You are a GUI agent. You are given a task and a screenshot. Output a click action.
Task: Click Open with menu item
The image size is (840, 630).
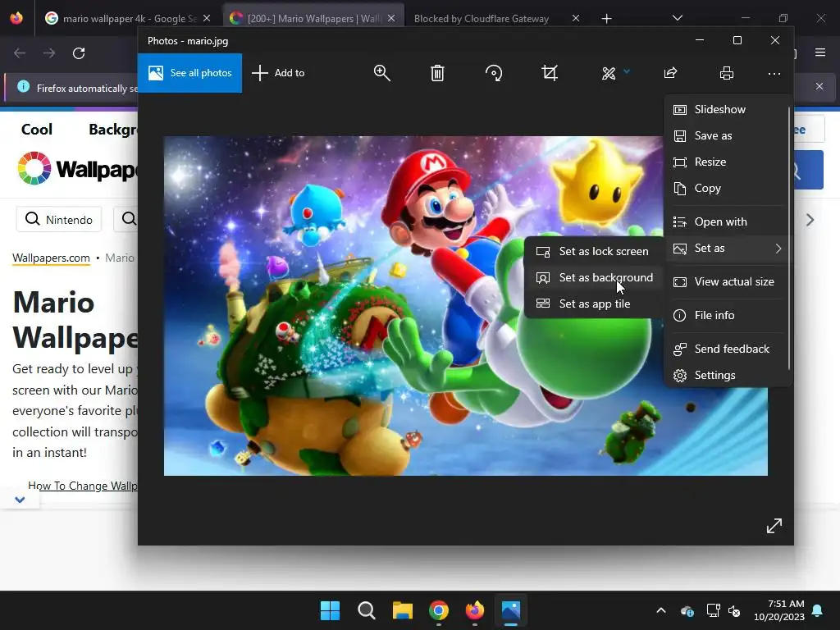click(727, 221)
